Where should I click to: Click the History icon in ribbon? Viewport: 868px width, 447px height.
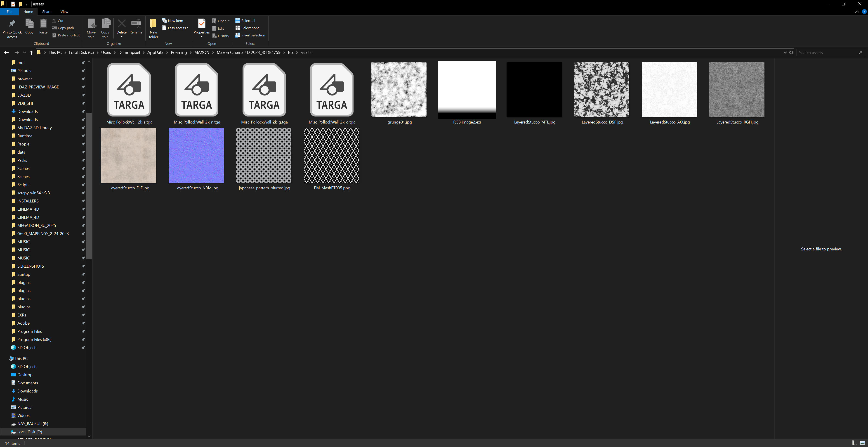(x=215, y=36)
